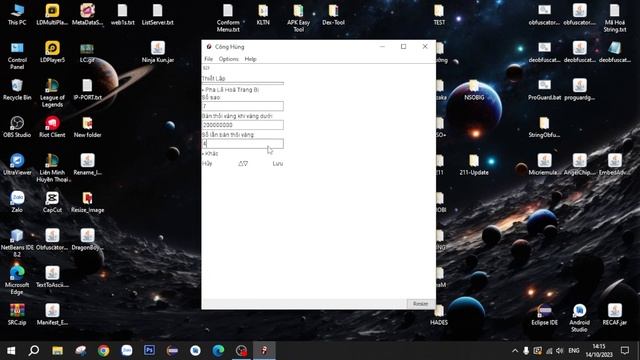
Task: Click the Resize button at window bottom
Action: pyautogui.click(x=420, y=304)
